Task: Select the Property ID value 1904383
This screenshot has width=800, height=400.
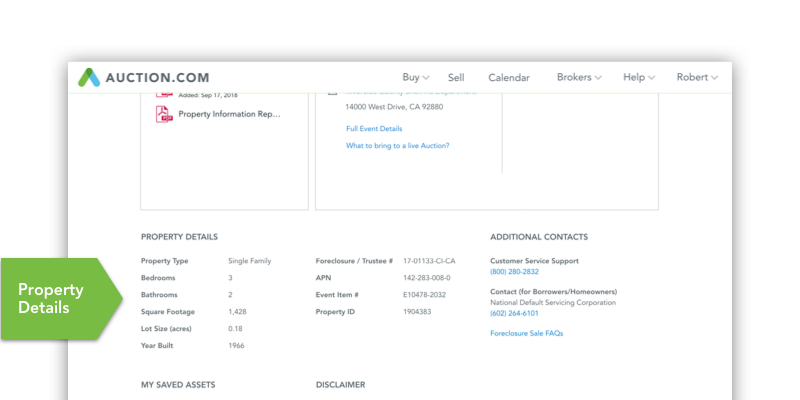Action: 420,312
